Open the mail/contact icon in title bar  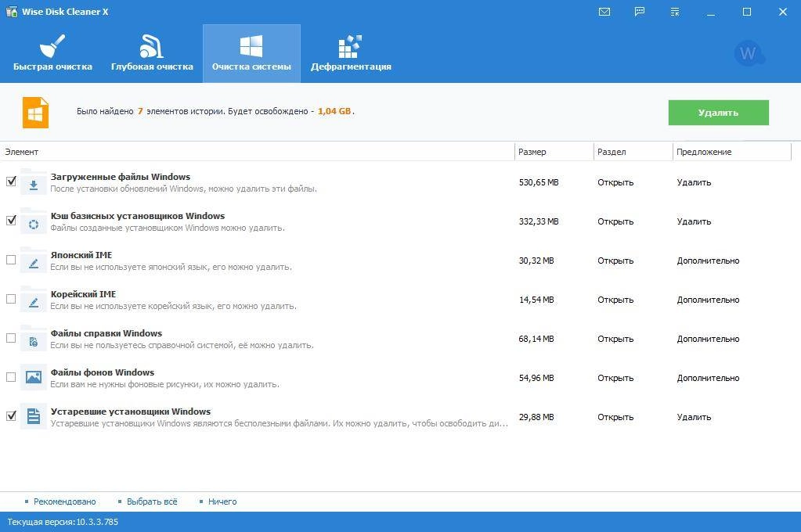tap(604, 12)
